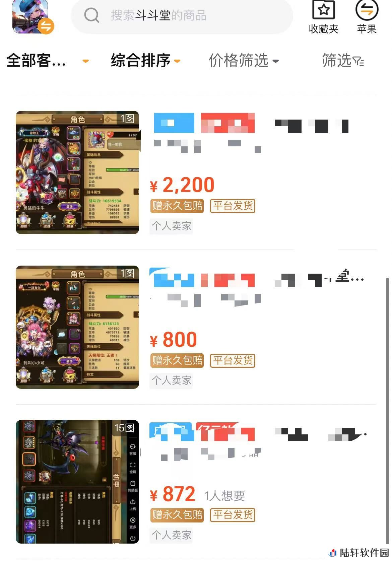The height and width of the screenshot is (561, 392).
Task: Open the ¥2,200 listing thumbnail
Action: (x=77, y=172)
